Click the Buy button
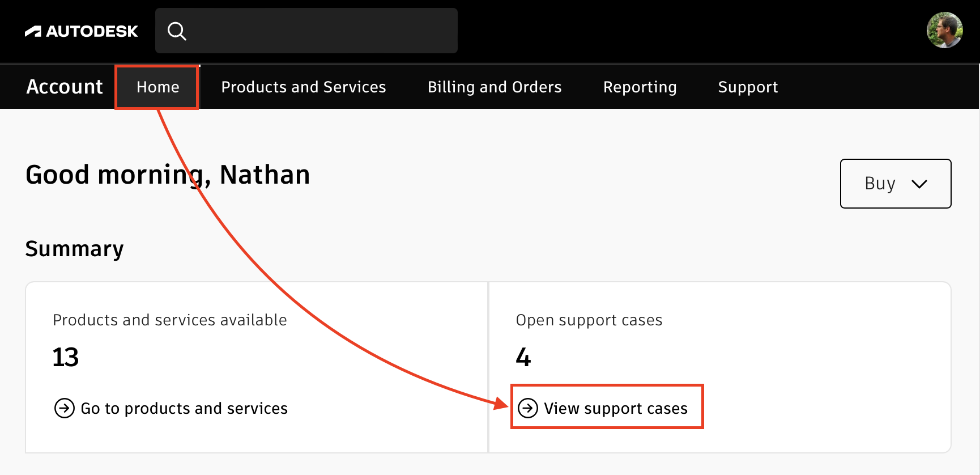Viewport: 980px width, 475px height. (x=895, y=184)
